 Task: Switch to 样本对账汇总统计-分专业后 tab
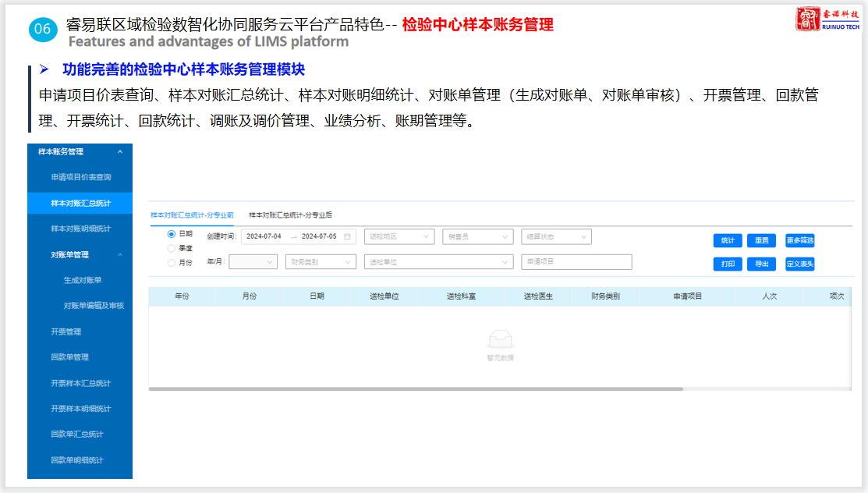point(290,215)
